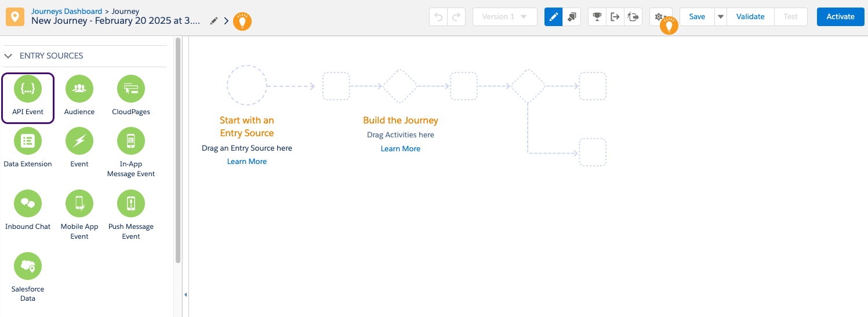Edit journey name with pencil icon
The width and height of the screenshot is (868, 317).
[x=214, y=21]
